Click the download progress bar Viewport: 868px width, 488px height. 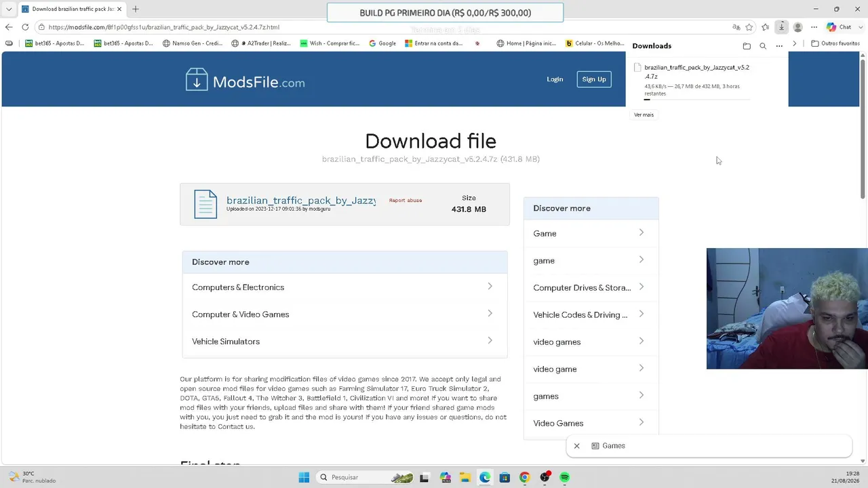[697, 100]
